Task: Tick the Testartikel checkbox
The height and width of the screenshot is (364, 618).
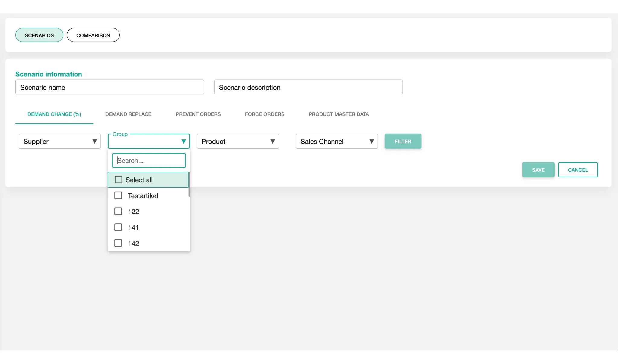Action: (x=118, y=196)
